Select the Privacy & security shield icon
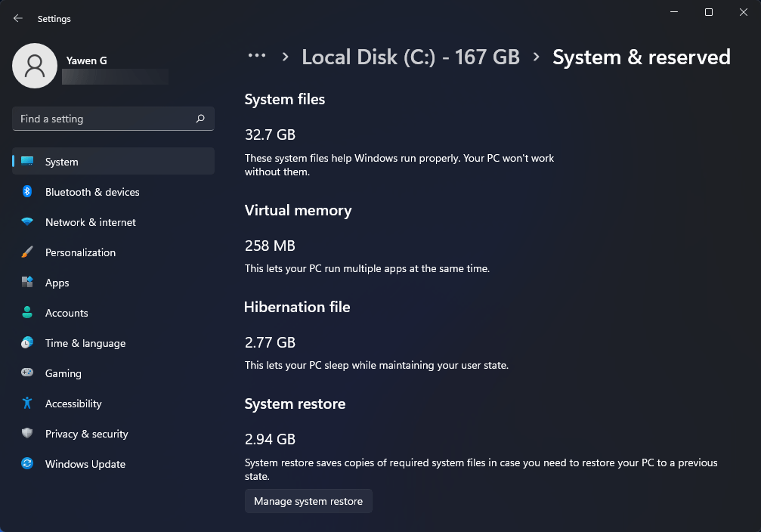The width and height of the screenshot is (761, 532). pyautogui.click(x=28, y=434)
